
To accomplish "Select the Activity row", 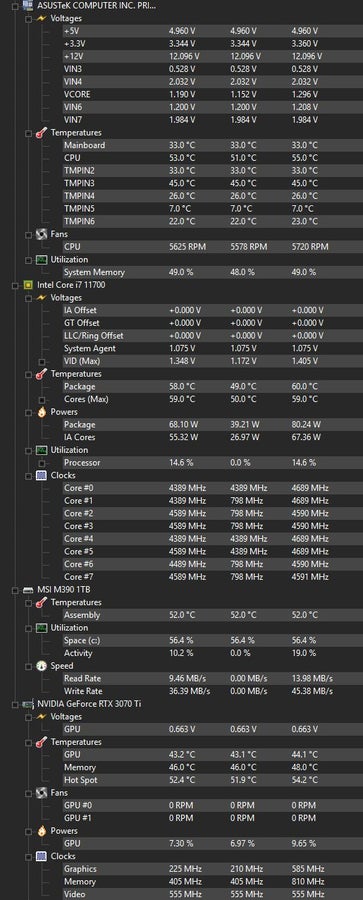I will [213, 653].
